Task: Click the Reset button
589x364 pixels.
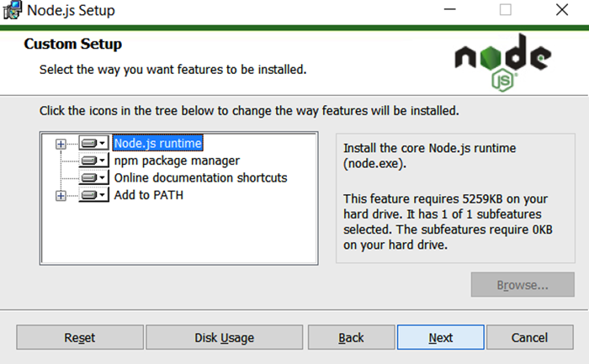Action: (80, 337)
